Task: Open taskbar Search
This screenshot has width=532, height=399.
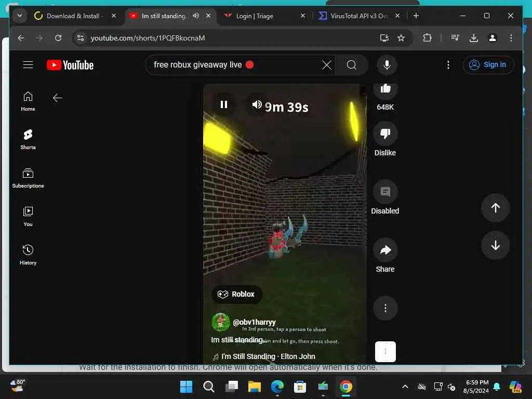Action: (209, 387)
